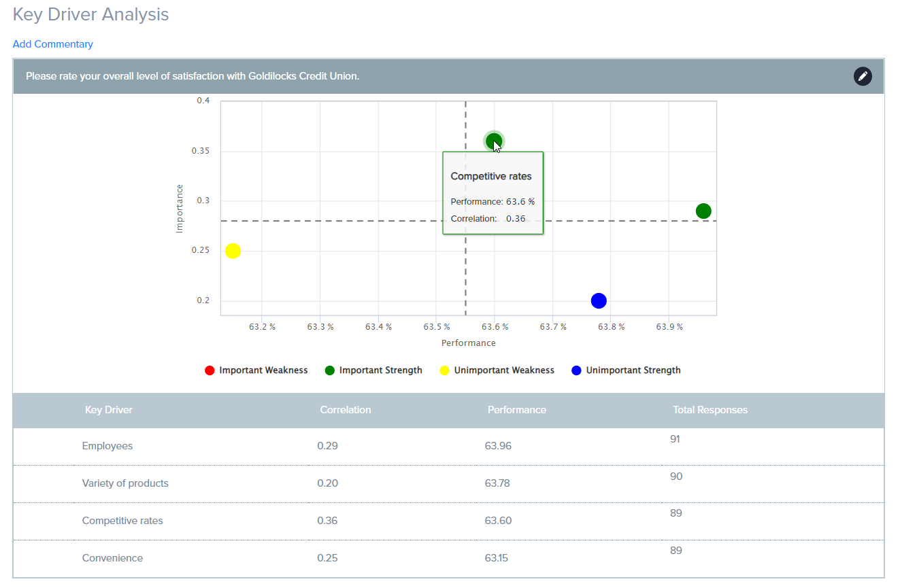The height and width of the screenshot is (588, 900).
Task: Open the Add Commentary link
Action: [x=53, y=44]
